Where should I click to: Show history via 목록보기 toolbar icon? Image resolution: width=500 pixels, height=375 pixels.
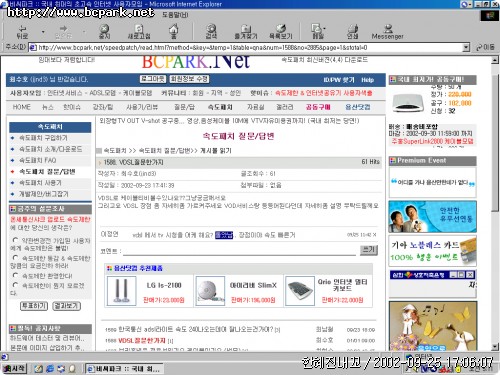[x=281, y=32]
